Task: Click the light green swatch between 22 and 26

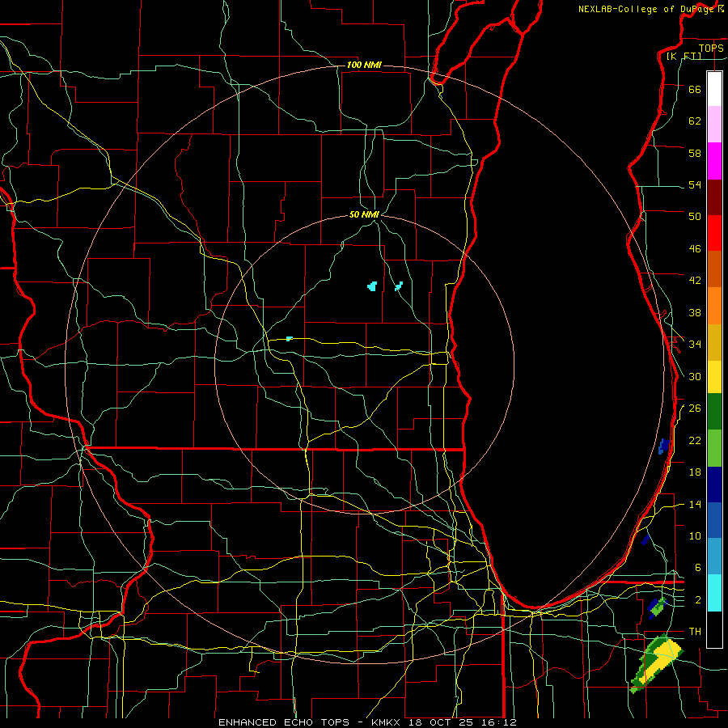Action: click(714, 448)
